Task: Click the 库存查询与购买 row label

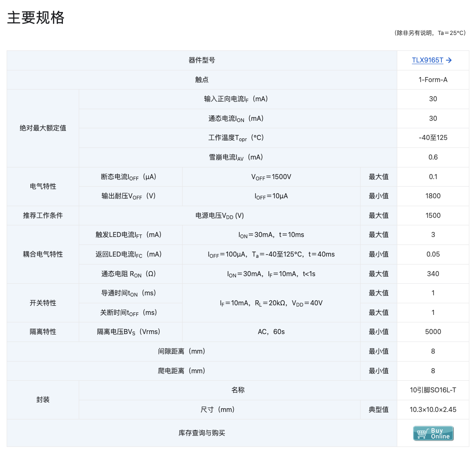Action: point(202,433)
